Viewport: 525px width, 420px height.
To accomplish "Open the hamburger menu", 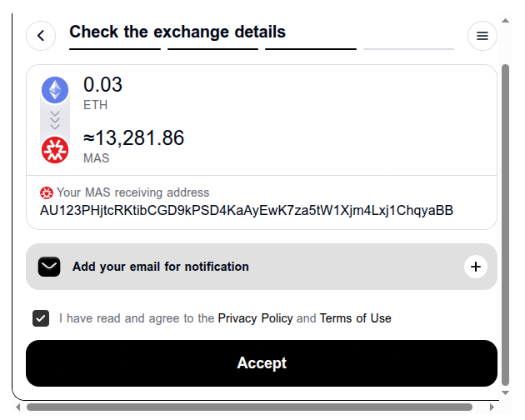I will [482, 36].
